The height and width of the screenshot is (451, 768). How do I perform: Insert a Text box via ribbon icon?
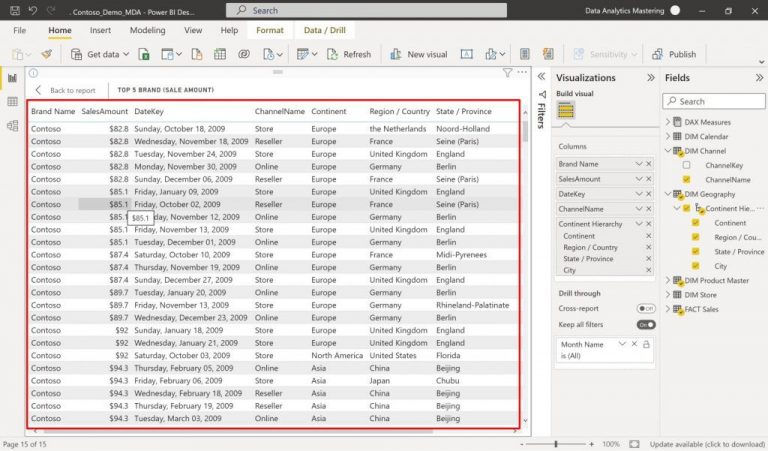click(467, 54)
